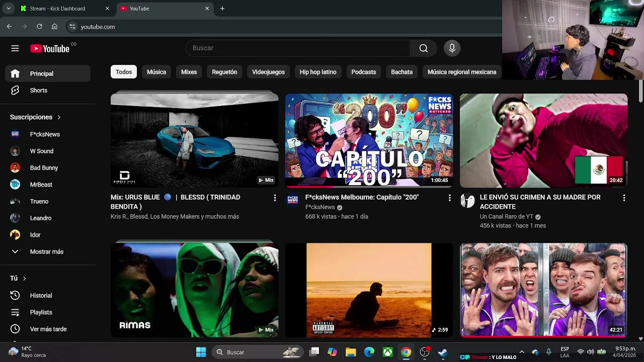644x362 pixels.
Task: Select the Podcasts filter chip
Action: (x=364, y=72)
